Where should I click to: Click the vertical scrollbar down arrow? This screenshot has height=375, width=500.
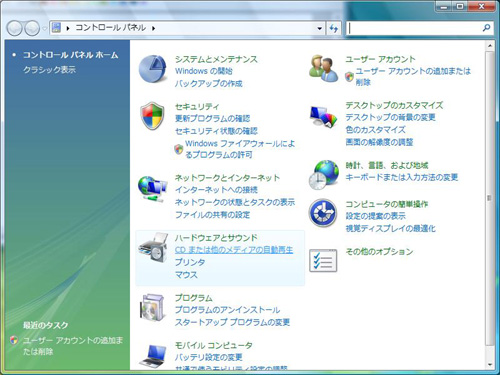pos(490,364)
